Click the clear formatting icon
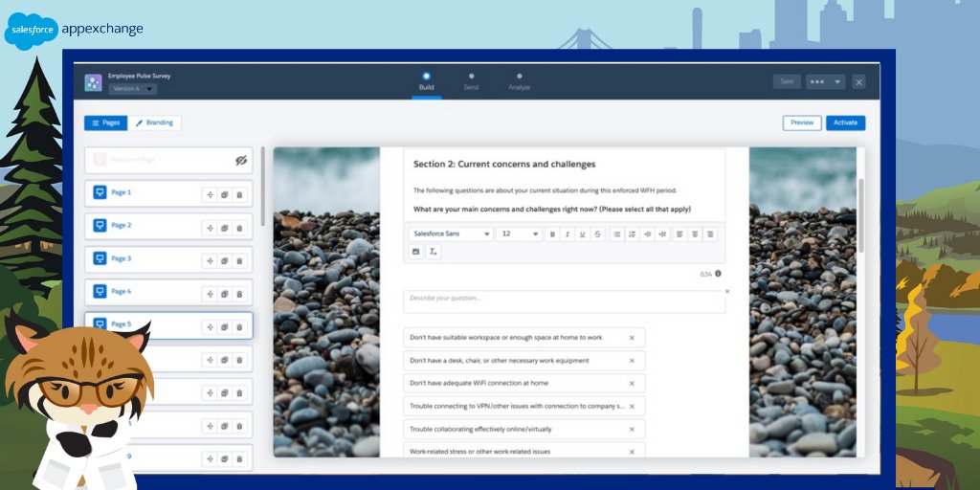The height and width of the screenshot is (490, 980). (434, 252)
